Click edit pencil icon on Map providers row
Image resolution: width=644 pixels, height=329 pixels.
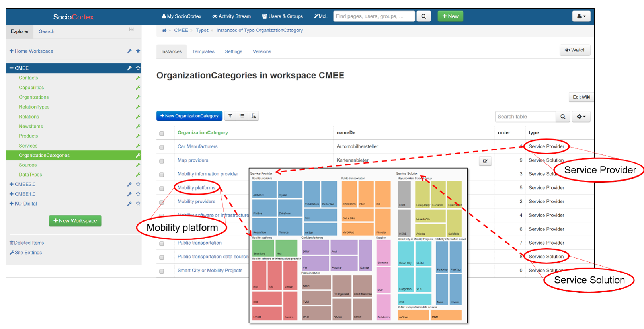coord(485,161)
